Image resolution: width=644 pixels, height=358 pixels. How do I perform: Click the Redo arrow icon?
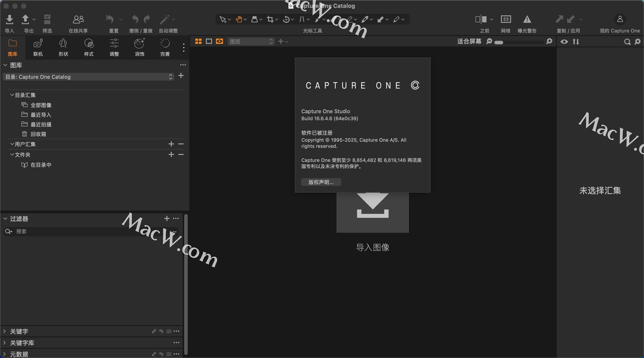(147, 19)
